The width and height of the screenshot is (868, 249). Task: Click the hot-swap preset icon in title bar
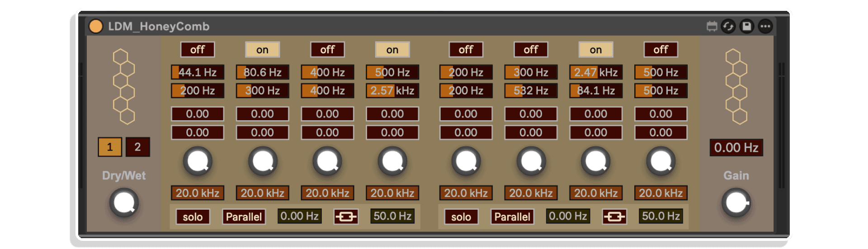coord(728,26)
